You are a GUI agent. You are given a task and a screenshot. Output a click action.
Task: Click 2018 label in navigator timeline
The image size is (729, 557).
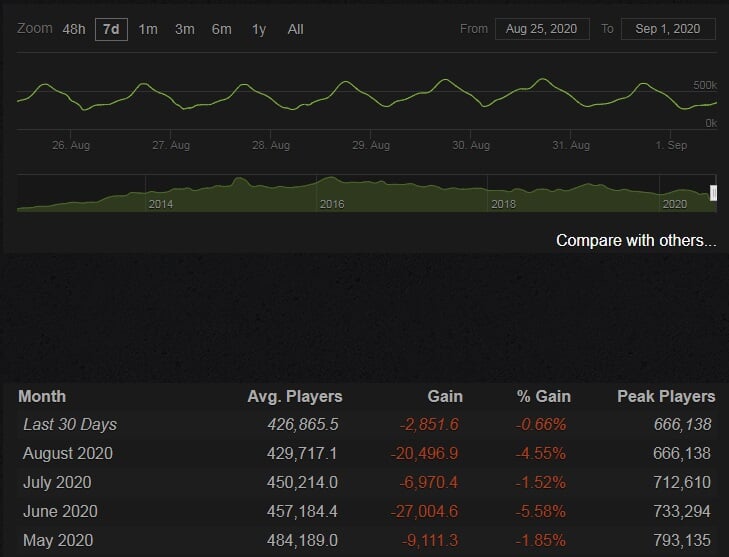point(504,204)
